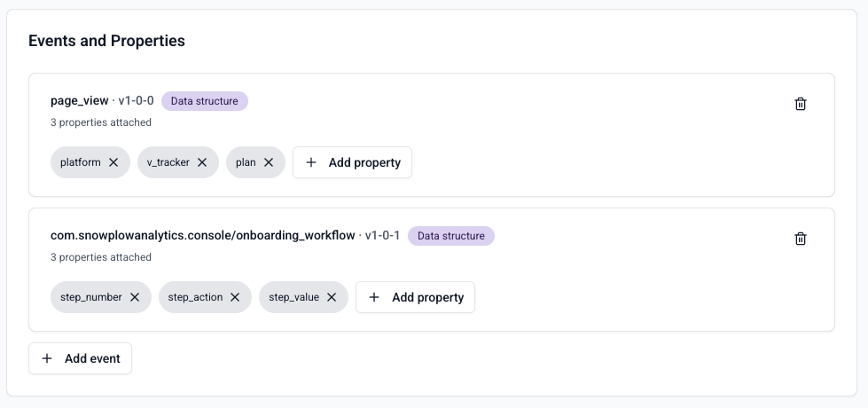868x408 pixels.
Task: Remove the plan property chip
Action: [x=269, y=162]
